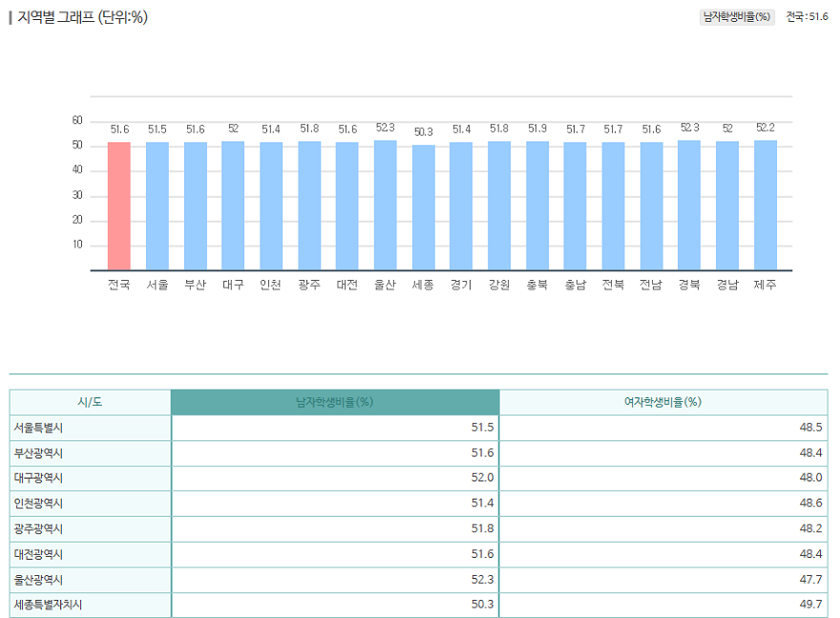Click the 남자학생비율(%) legend badge

click(737, 17)
